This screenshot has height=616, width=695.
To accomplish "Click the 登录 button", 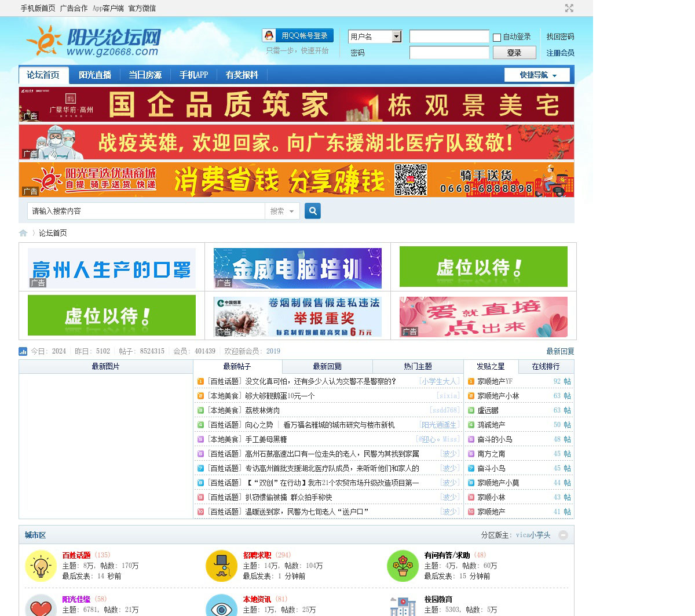I will click(x=514, y=53).
